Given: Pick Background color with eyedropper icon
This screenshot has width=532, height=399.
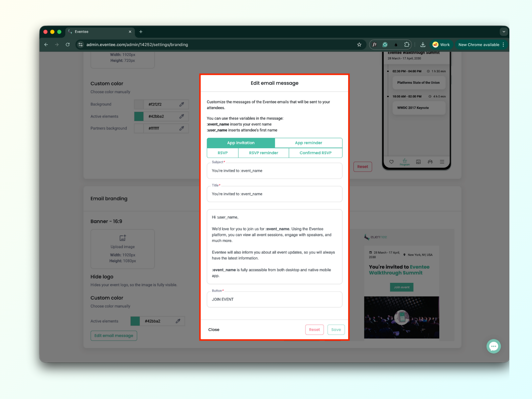Looking at the screenshot, I should (182, 104).
